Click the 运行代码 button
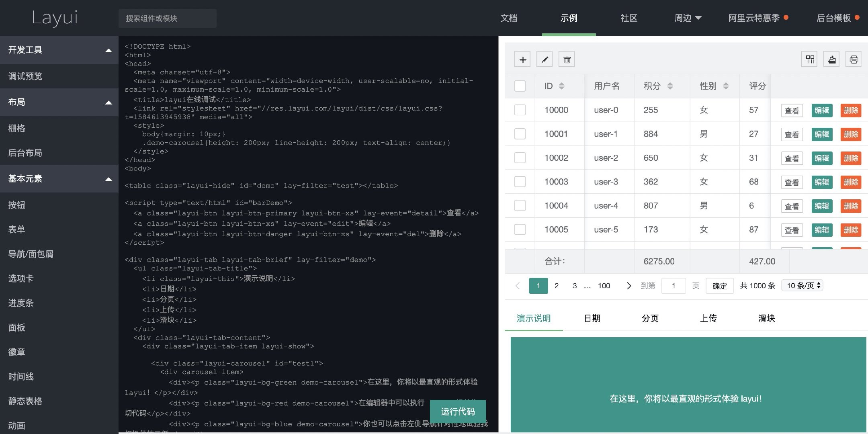The height and width of the screenshot is (434, 868). tap(458, 411)
